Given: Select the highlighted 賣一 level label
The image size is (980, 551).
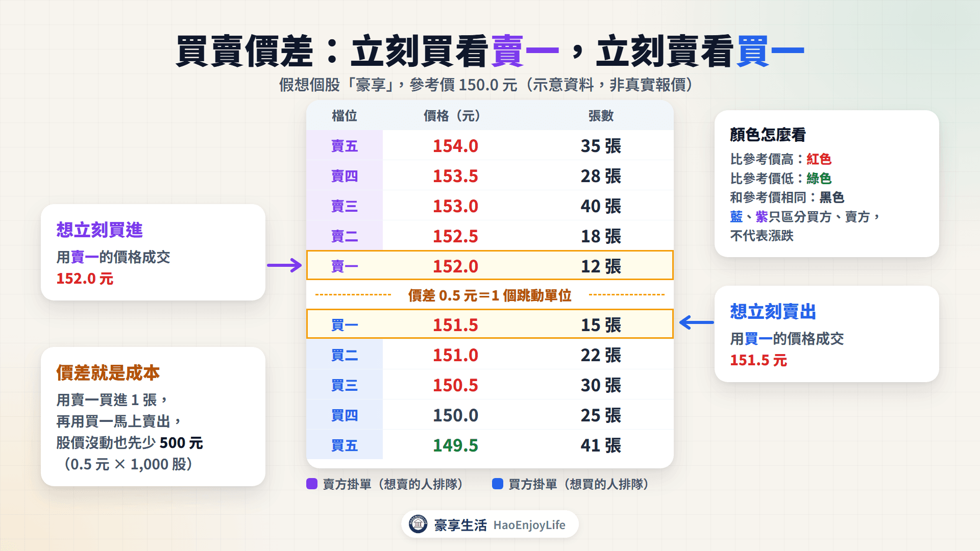Looking at the screenshot, I should [345, 266].
